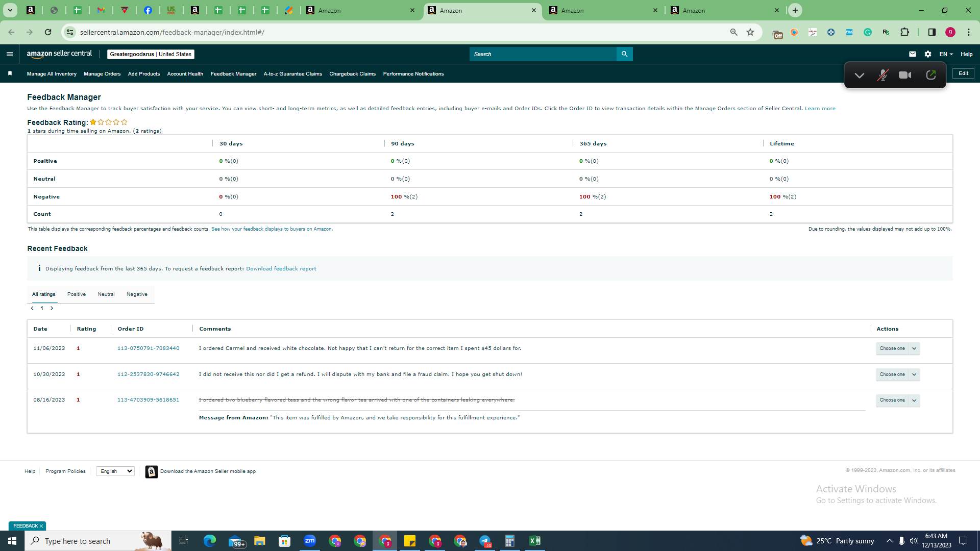Unmute the microphone in meeting overlay
Viewport: 980px width, 551px height.
[883, 75]
